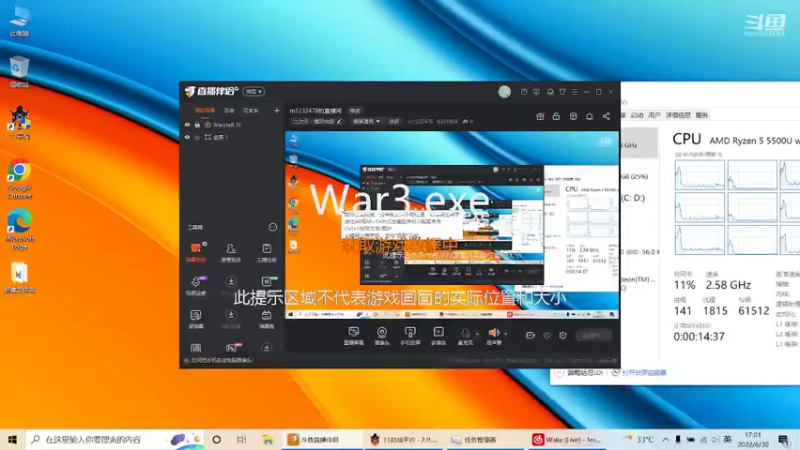800x450 pixels.
Task: Add a 摄像头 camera source
Action: coord(382,336)
